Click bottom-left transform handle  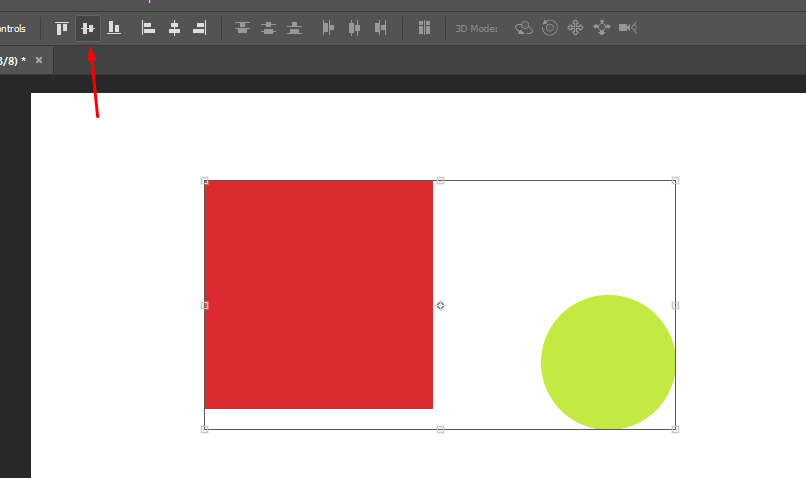[205, 429]
